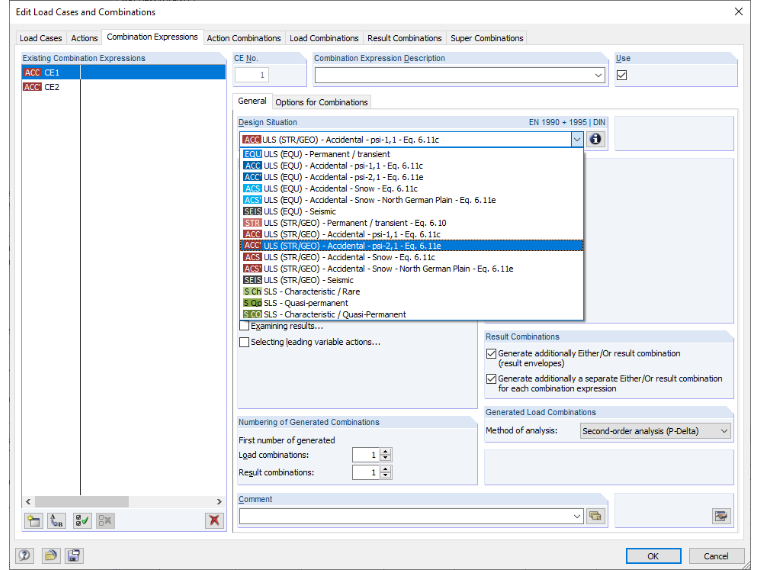Click the Comment text field

coord(405,516)
